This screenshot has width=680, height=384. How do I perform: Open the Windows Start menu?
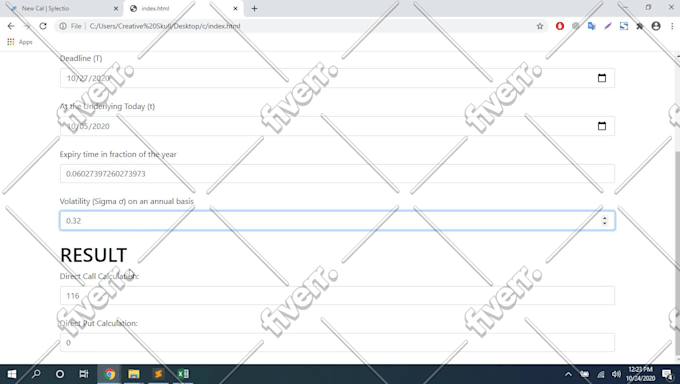(x=12, y=374)
